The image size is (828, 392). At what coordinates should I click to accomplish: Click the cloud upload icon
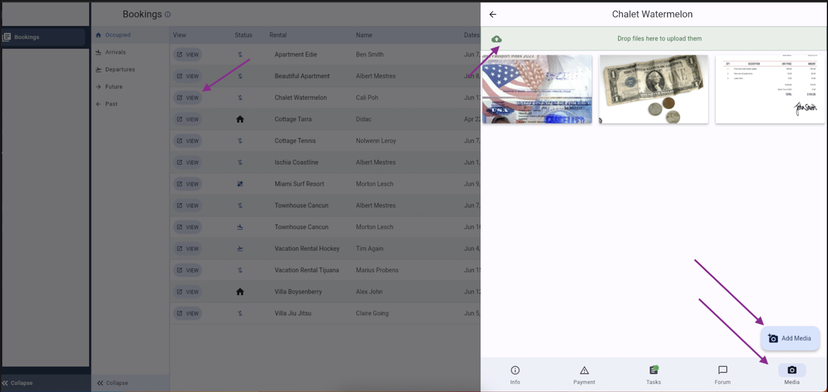coord(496,39)
